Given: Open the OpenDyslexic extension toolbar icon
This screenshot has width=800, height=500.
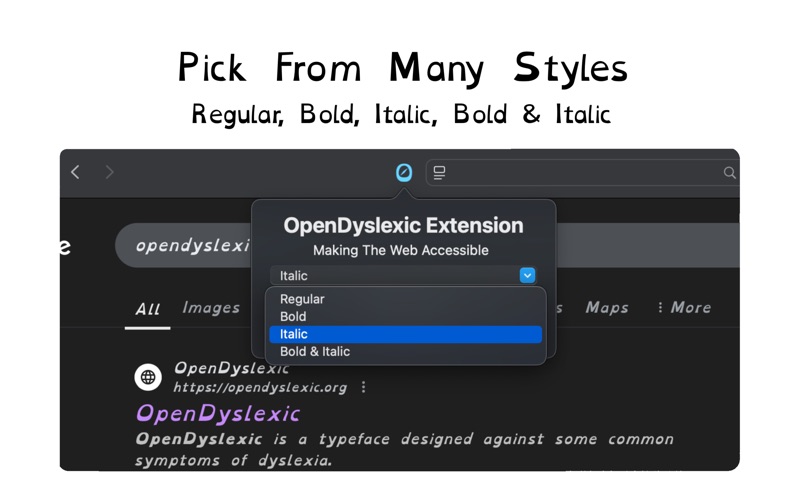Looking at the screenshot, I should click(x=404, y=172).
